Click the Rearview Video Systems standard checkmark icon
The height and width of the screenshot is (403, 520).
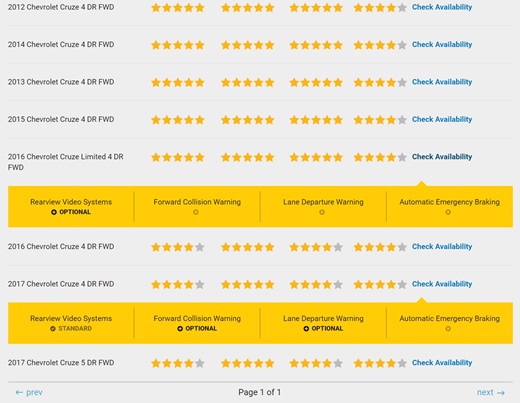tap(53, 329)
